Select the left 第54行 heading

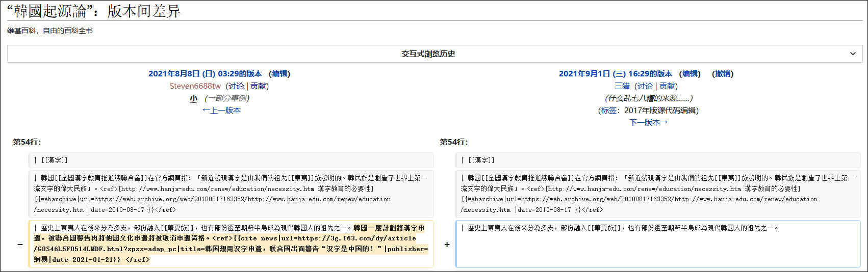27,142
